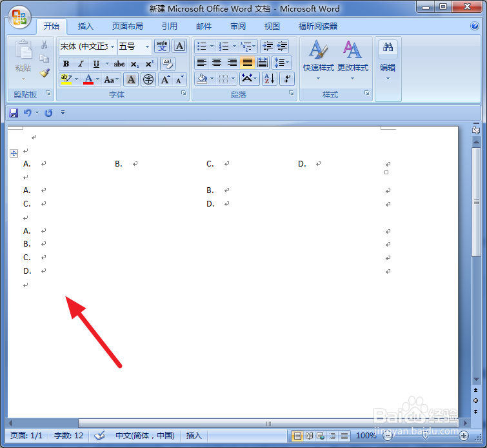The image size is (487, 448).
Task: Click the Sort A-Z icon
Action: pyautogui.click(x=269, y=79)
